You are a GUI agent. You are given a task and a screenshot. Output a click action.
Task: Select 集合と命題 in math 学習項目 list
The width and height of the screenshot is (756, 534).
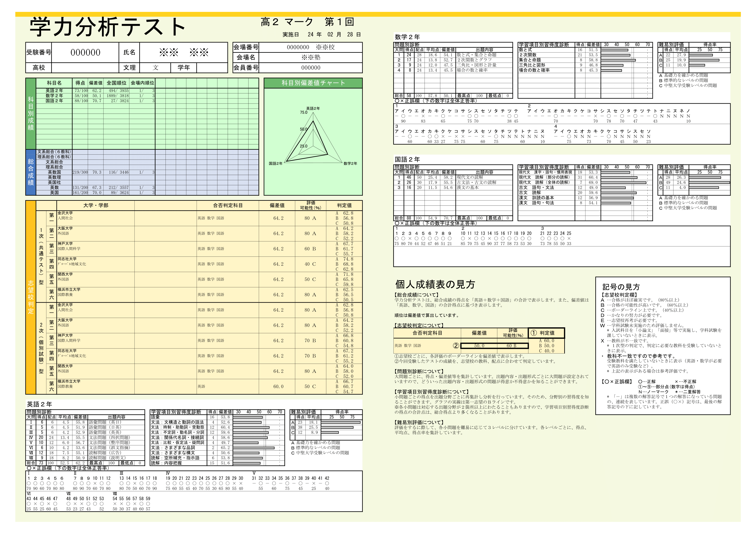click(530, 60)
